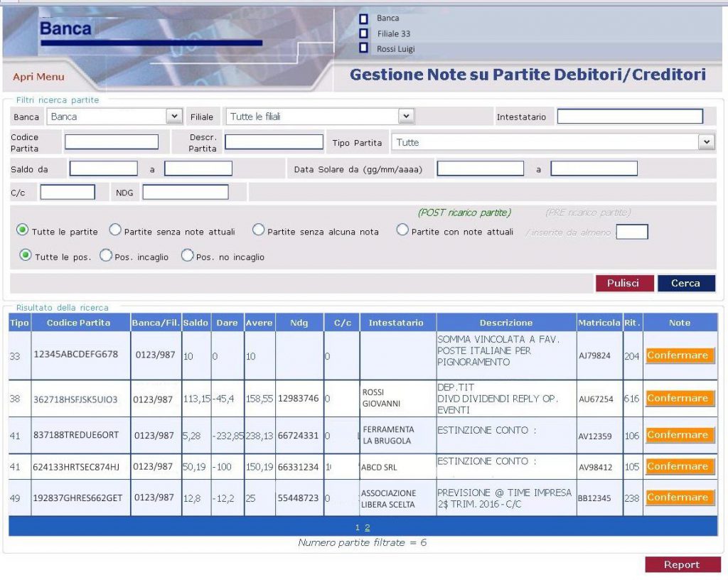Confermare the note for ASSOCIAZIONE LIBERA SCELTA
The image size is (728, 580).
pos(678,497)
